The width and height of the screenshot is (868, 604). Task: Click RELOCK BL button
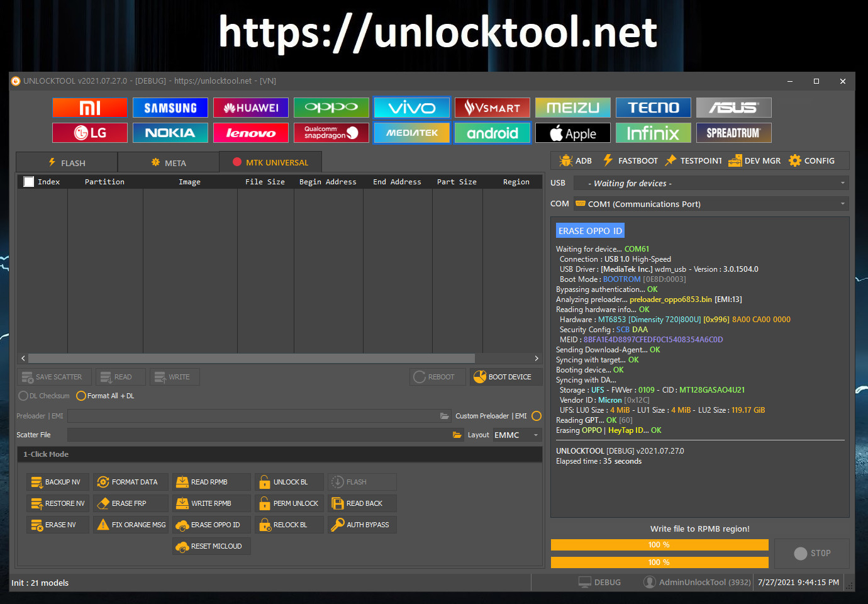click(x=289, y=525)
